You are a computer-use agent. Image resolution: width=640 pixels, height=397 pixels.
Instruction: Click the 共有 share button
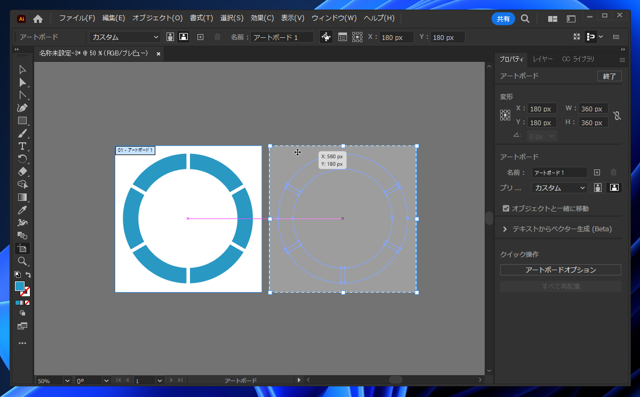click(503, 19)
